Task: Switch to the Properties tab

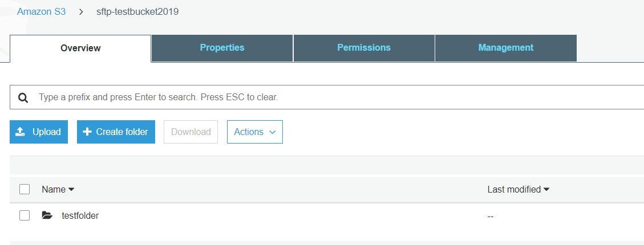Action: click(x=222, y=48)
